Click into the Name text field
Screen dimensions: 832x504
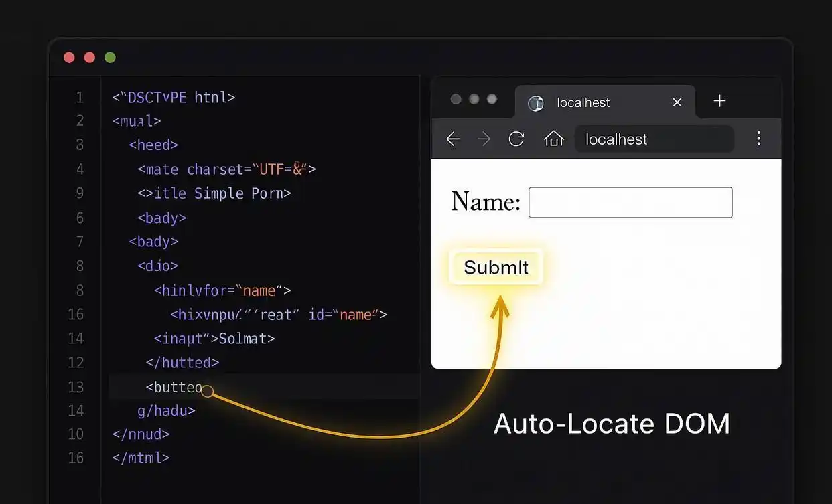630,202
